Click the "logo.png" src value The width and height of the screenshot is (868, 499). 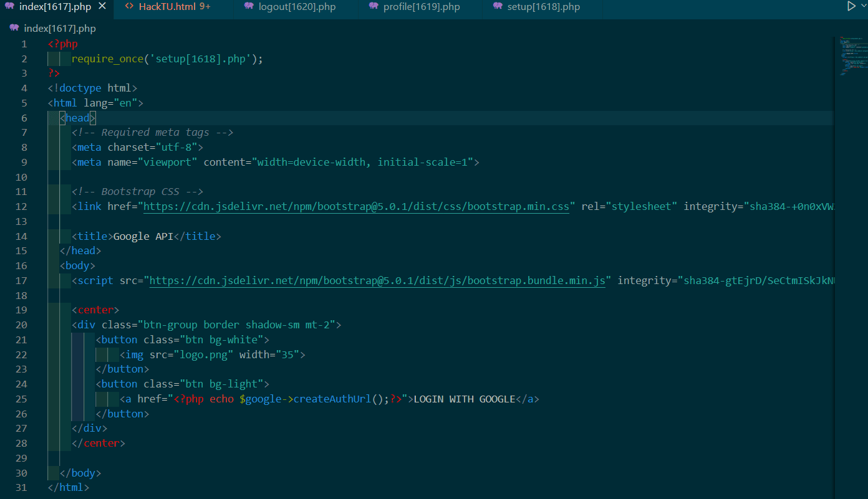(203, 354)
